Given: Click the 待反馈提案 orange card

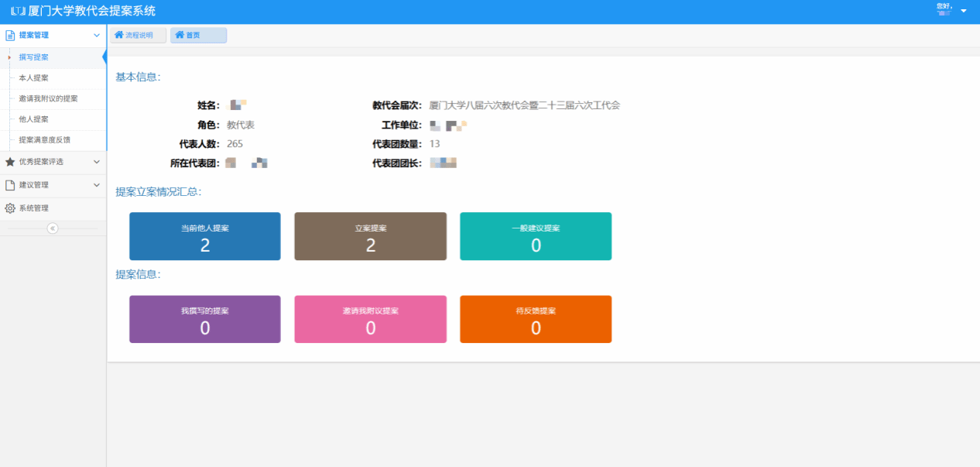Looking at the screenshot, I should click(536, 319).
